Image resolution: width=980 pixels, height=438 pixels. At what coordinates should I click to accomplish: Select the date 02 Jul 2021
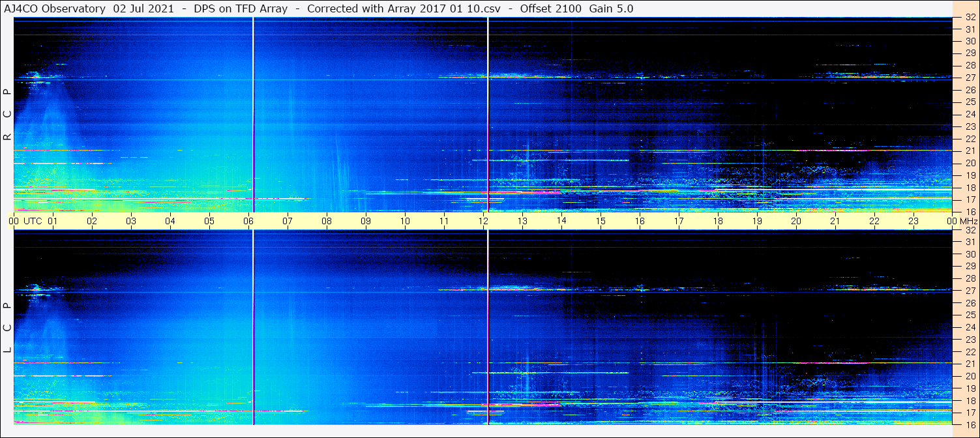(143, 8)
